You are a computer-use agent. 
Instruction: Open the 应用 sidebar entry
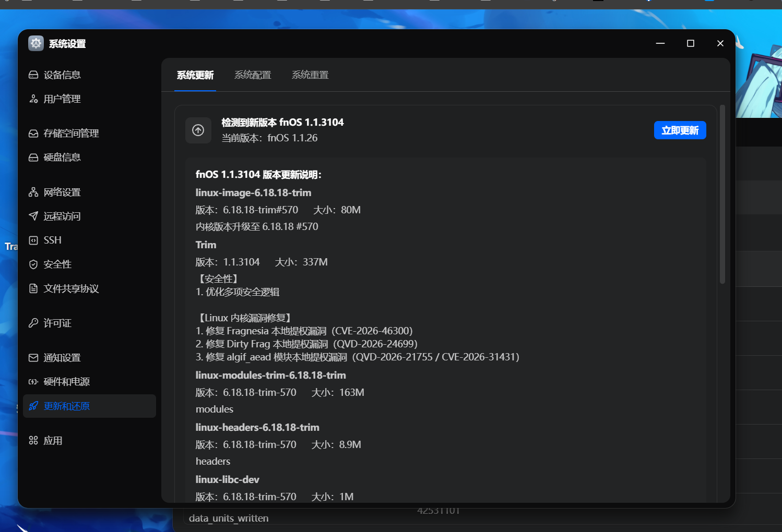[x=90, y=441]
